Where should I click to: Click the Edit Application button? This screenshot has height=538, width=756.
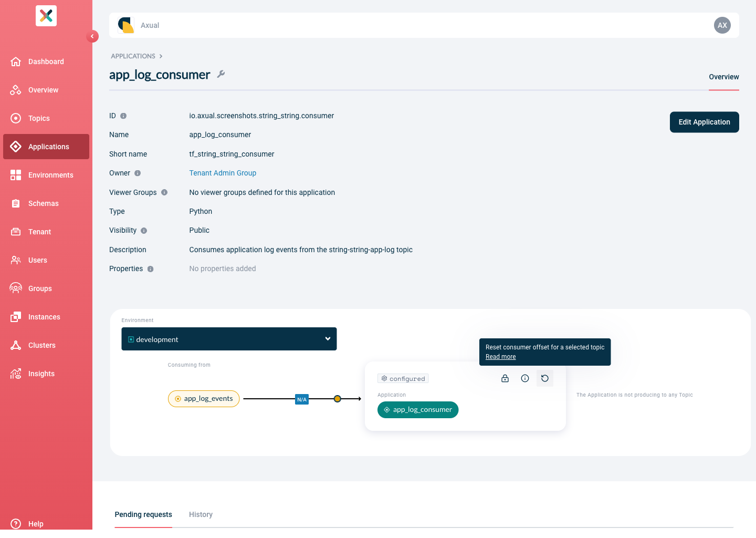click(x=705, y=122)
